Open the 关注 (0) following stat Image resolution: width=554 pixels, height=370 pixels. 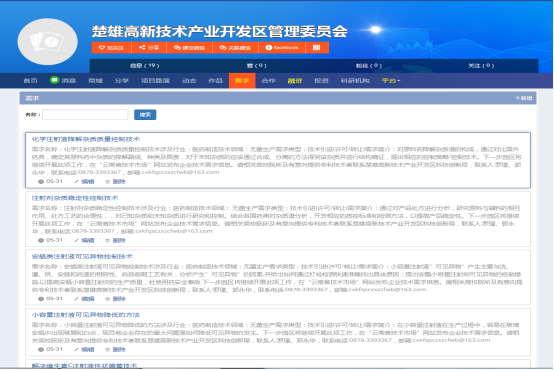[x=481, y=65]
